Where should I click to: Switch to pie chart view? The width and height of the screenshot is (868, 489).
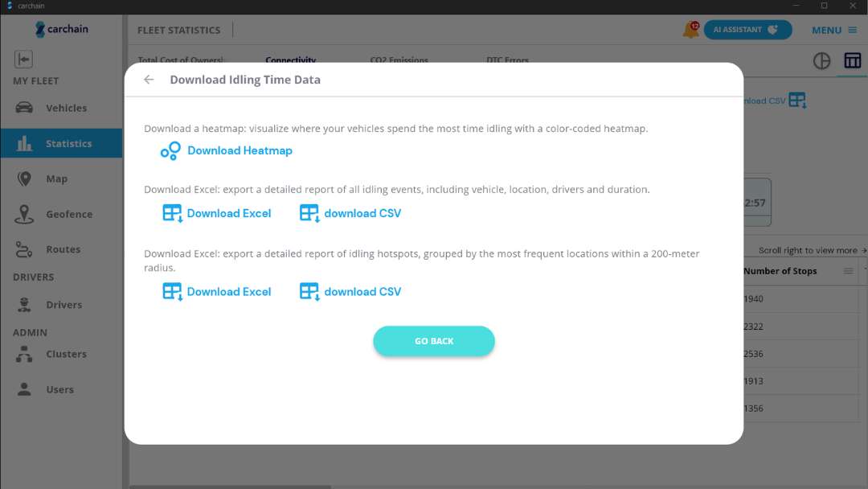click(821, 61)
